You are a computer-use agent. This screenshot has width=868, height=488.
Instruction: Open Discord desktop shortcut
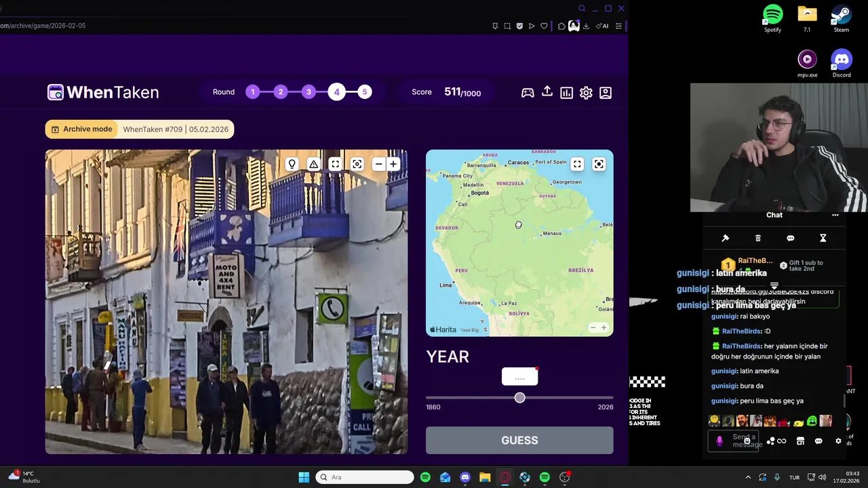coord(842,64)
